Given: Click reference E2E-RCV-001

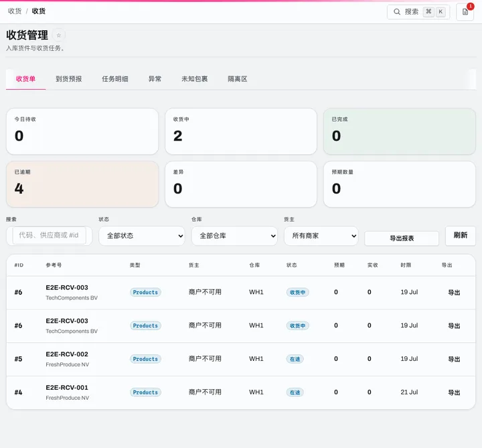Looking at the screenshot, I should point(67,388).
